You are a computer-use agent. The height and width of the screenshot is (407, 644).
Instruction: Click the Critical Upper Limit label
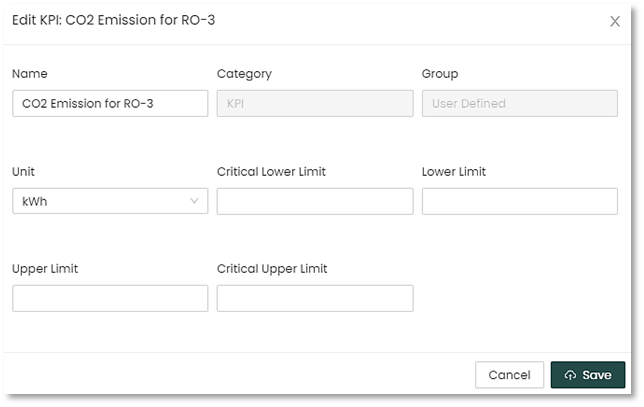pyautogui.click(x=272, y=269)
